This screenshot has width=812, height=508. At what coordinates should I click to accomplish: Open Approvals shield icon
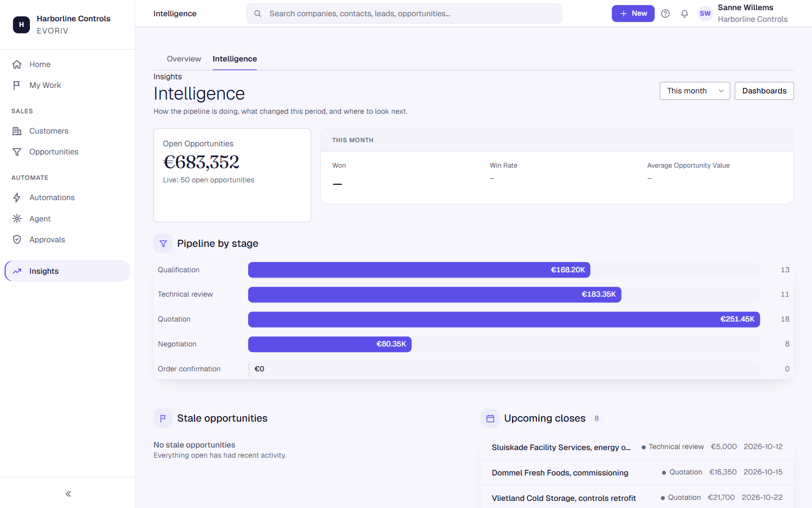pyautogui.click(x=17, y=240)
